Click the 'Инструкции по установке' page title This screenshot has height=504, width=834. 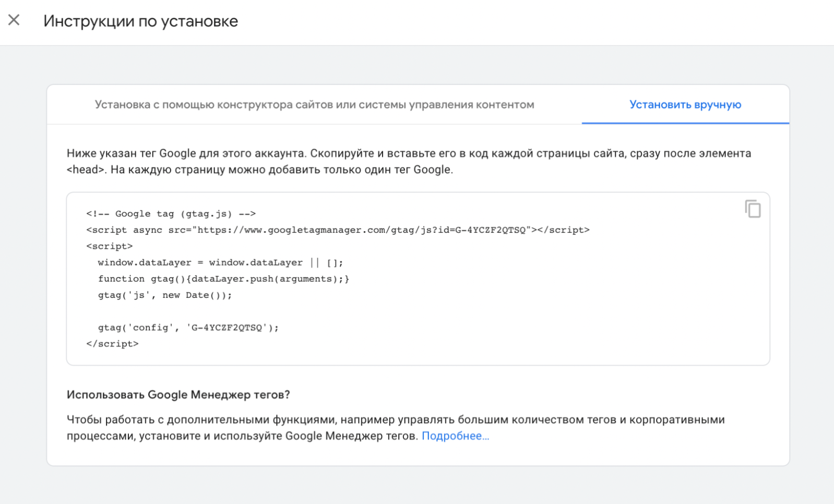[140, 21]
